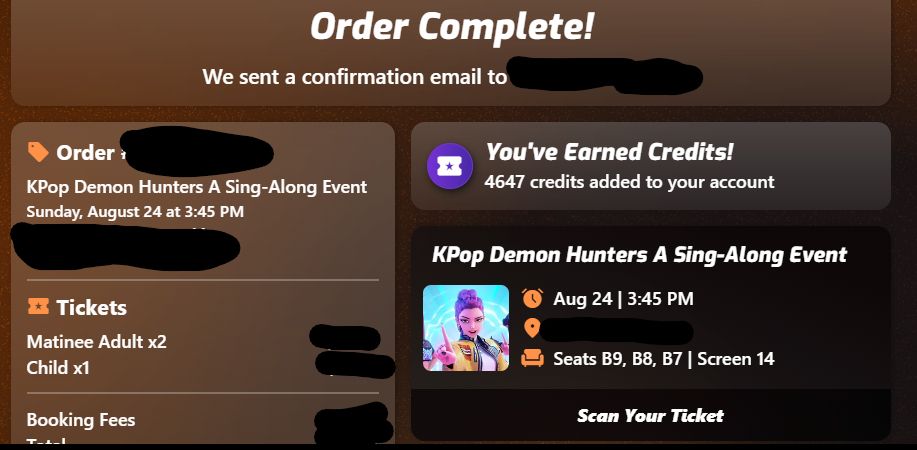Click the orange seat couch icon

tap(532, 358)
